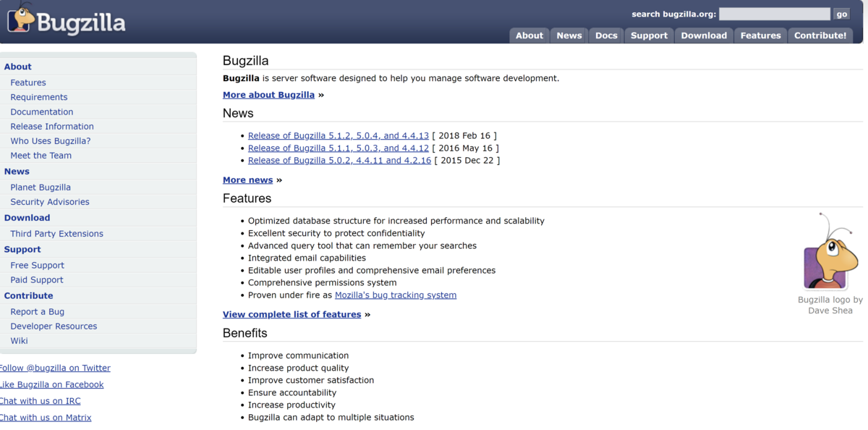Viewport: 868px width, 430px height.
Task: Open Paid Support link
Action: pos(37,280)
